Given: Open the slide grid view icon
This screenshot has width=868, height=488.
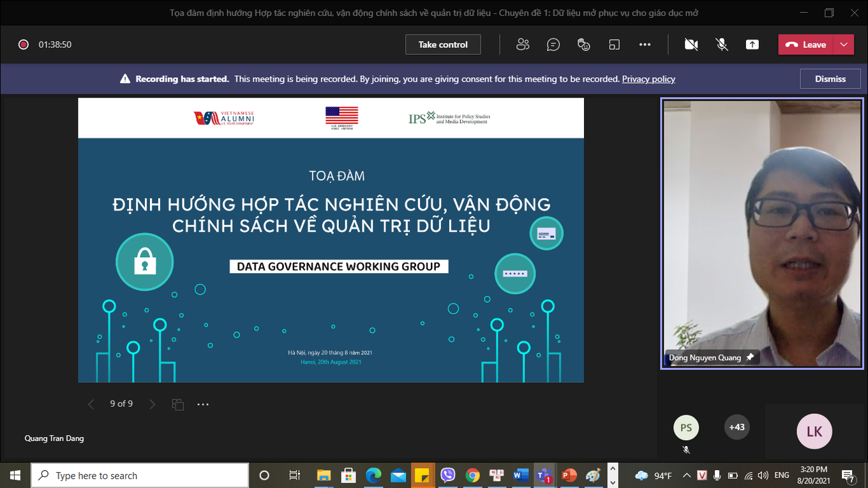Looking at the screenshot, I should tap(178, 404).
